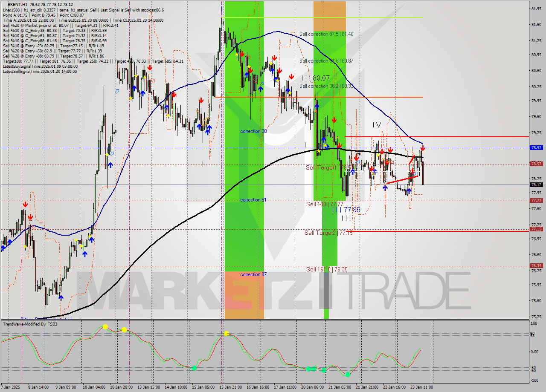Select the 'Sell correction 87.5 | 81.46' label
The width and height of the screenshot is (546, 392).
point(326,34)
